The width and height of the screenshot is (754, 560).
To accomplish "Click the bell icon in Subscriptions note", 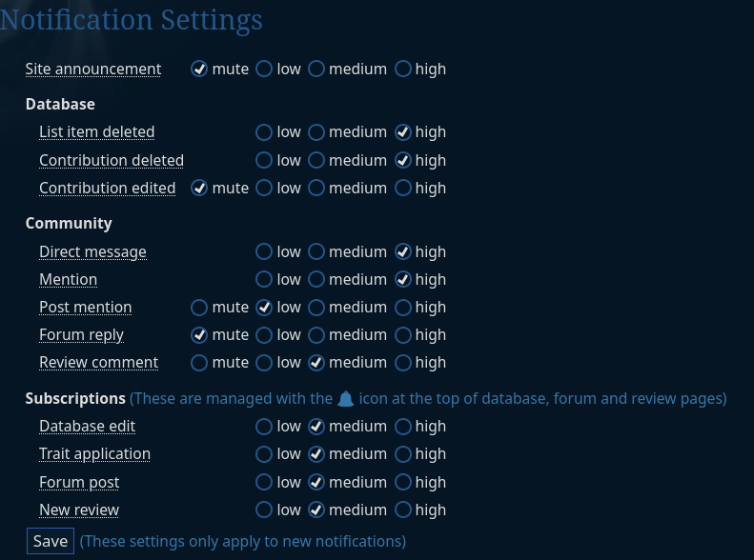I will tap(345, 398).
